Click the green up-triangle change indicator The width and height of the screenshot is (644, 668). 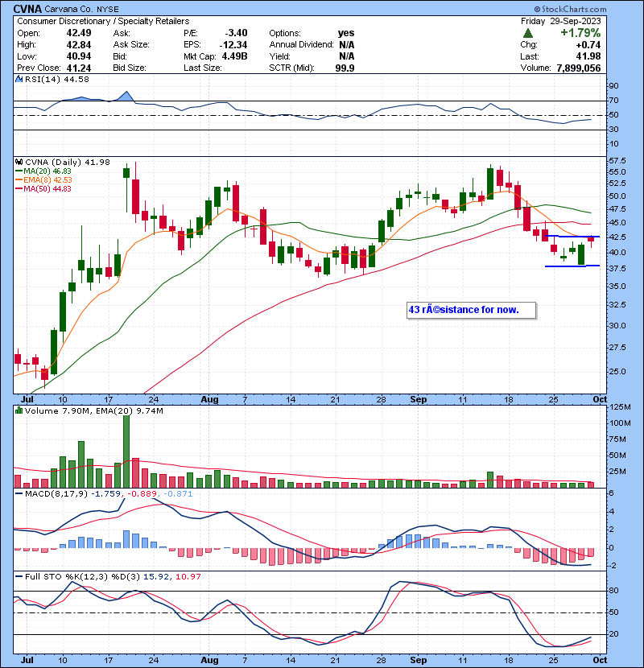click(527, 33)
